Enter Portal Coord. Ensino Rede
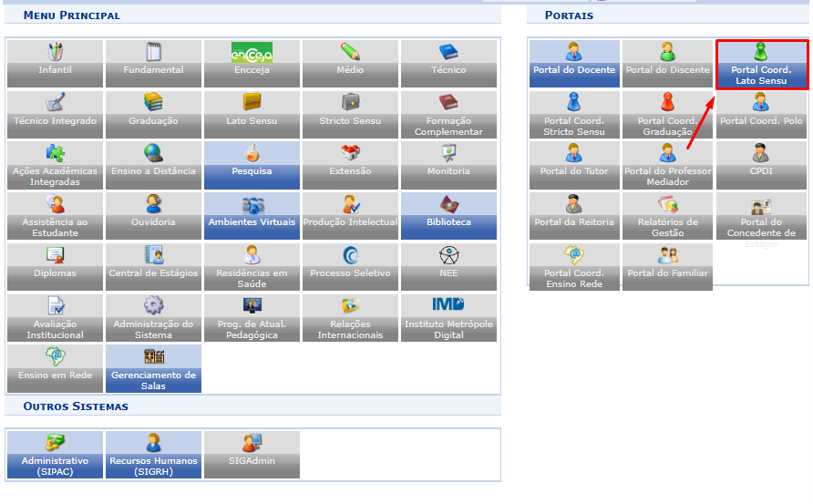This screenshot has height=504, width=813. coord(574,266)
